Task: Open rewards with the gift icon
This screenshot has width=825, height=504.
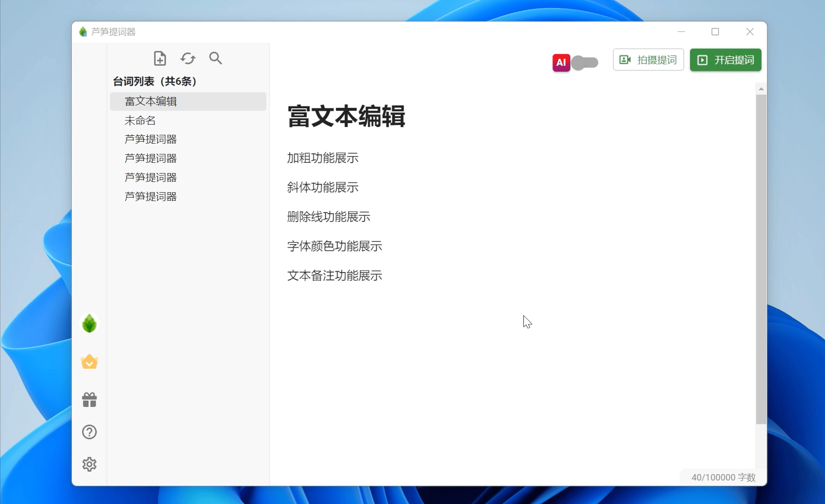Action: coord(89,399)
